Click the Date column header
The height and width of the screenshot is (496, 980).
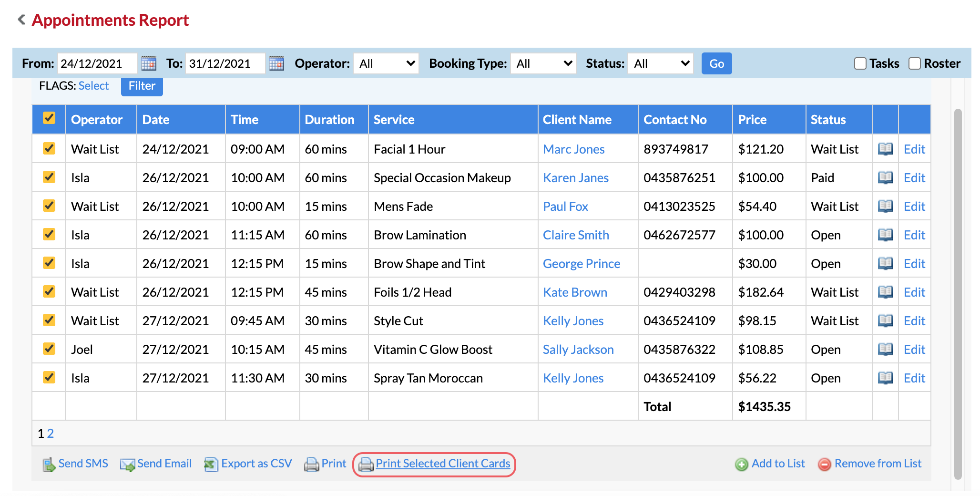click(181, 120)
